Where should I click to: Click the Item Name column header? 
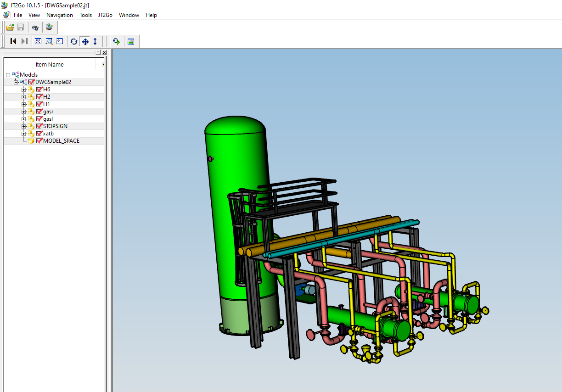click(50, 65)
